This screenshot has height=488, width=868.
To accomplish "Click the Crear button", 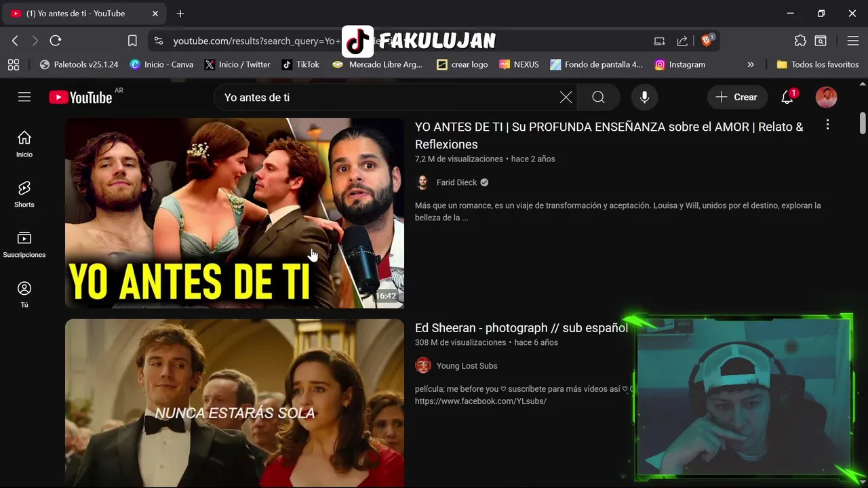I will [737, 98].
